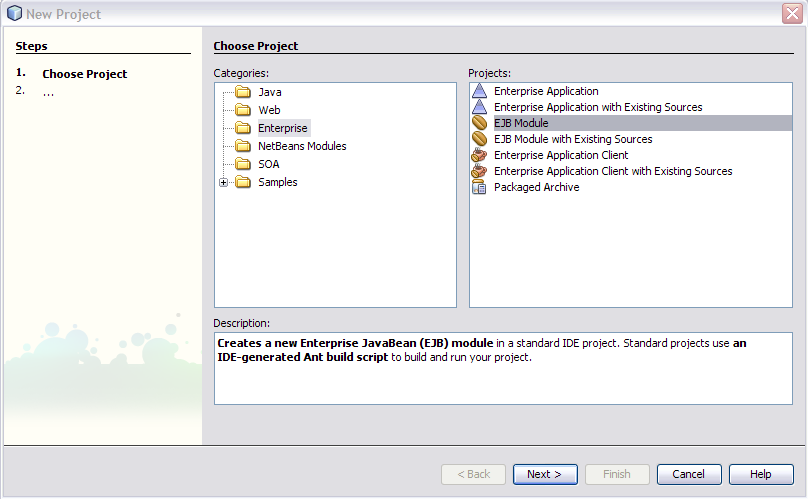Screen dimensions: 808x499
Task: Click the Packaged Archive icon
Action: coord(479,187)
